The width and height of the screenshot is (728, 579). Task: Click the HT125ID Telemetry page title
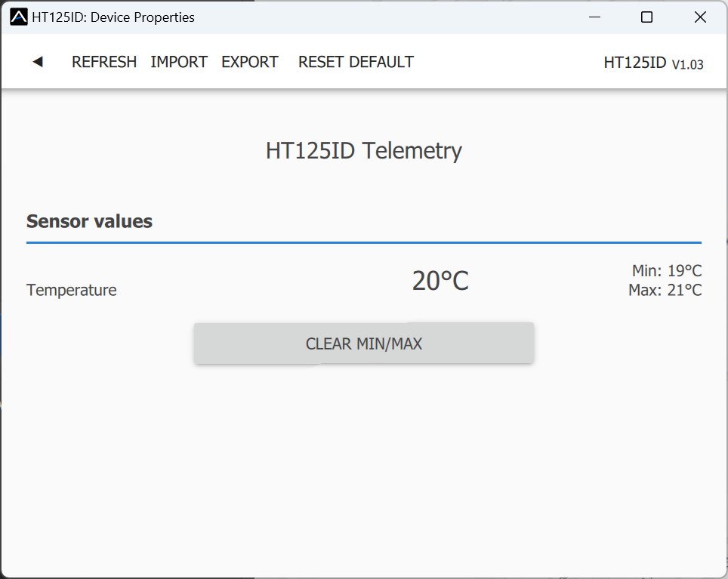coord(363,151)
